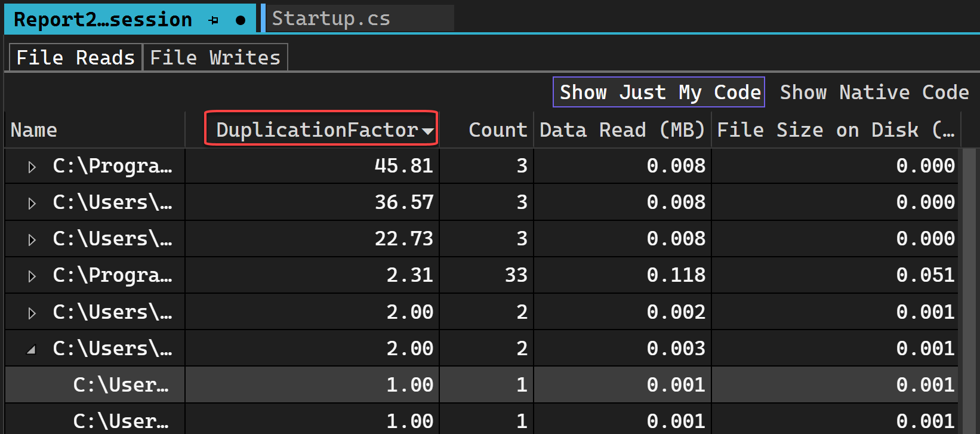980x434 pixels.
Task: Expand the C:\Users\… row with 0.002 data read
Action: (32, 313)
